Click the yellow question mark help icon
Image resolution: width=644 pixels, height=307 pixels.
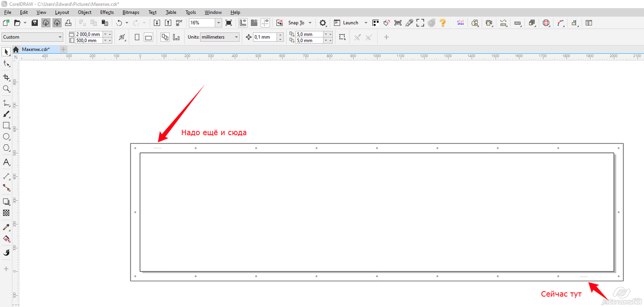(x=443, y=23)
